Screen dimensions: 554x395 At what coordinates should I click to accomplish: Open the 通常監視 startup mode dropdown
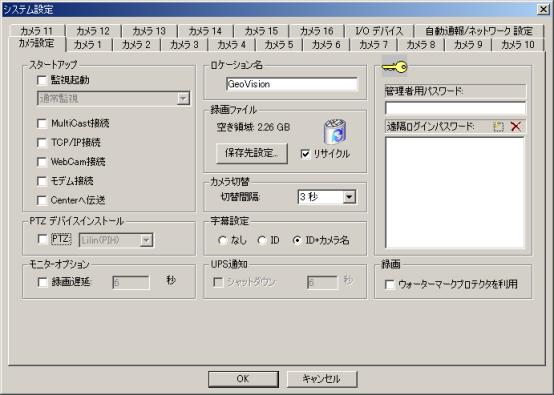point(183,98)
